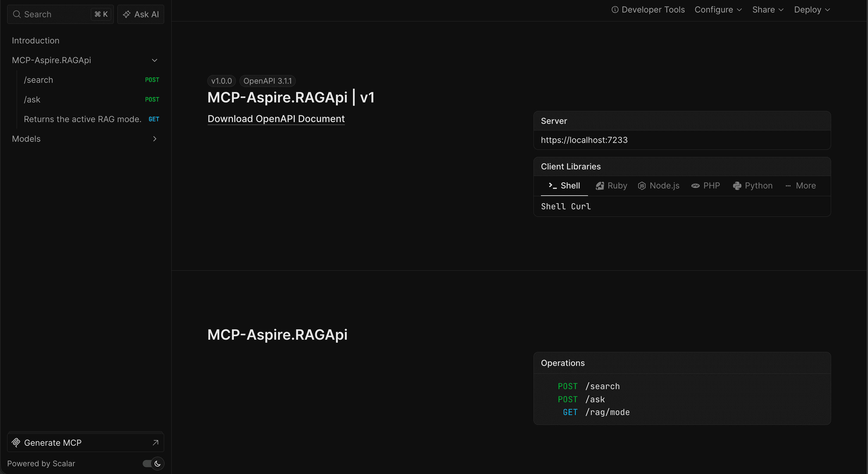Image resolution: width=868 pixels, height=474 pixels.
Task: Open the Returns the active RAG mode entry
Action: [x=91, y=119]
